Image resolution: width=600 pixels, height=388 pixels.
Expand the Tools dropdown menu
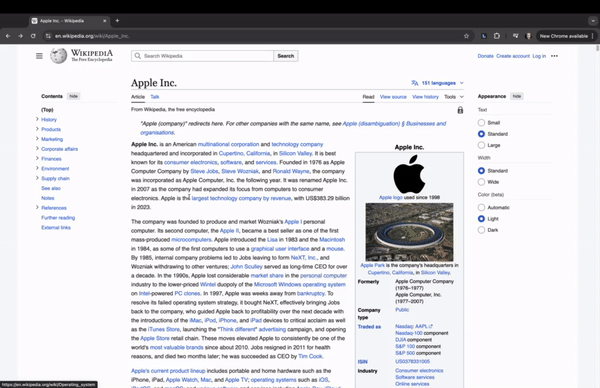pyautogui.click(x=454, y=97)
